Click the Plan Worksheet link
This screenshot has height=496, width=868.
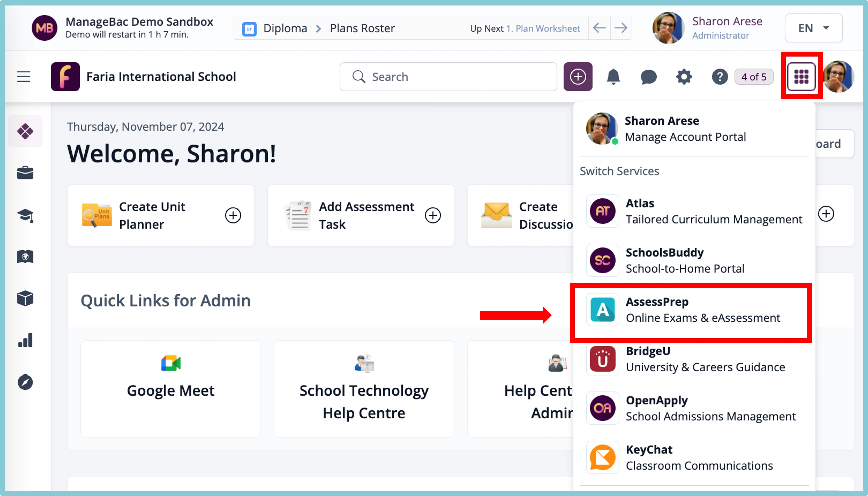pos(543,28)
